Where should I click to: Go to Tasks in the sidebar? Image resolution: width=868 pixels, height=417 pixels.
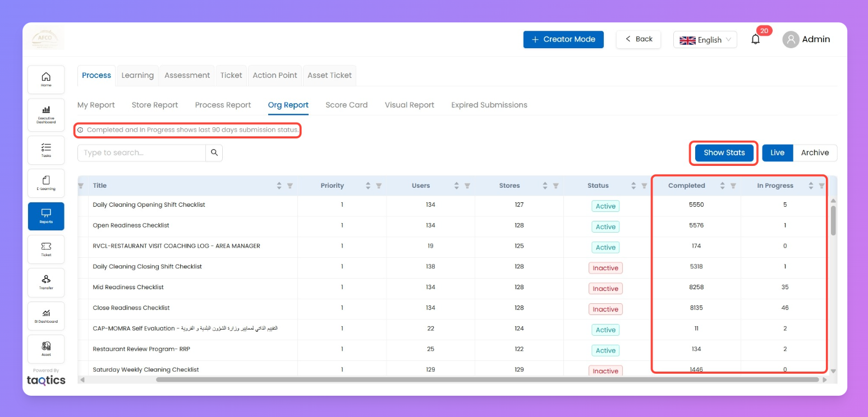[x=46, y=150]
